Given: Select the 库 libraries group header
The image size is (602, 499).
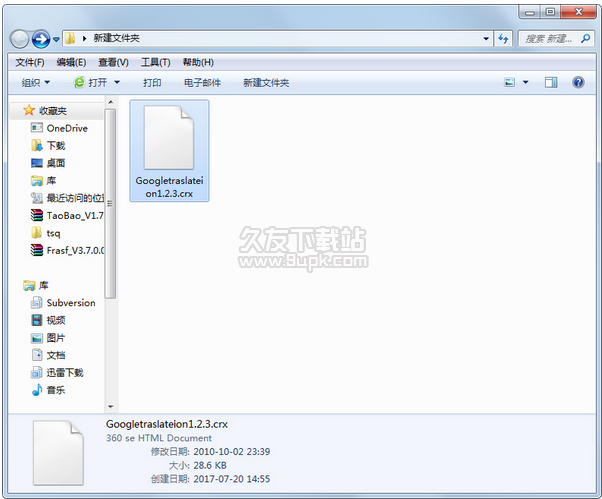Looking at the screenshot, I should point(43,285).
